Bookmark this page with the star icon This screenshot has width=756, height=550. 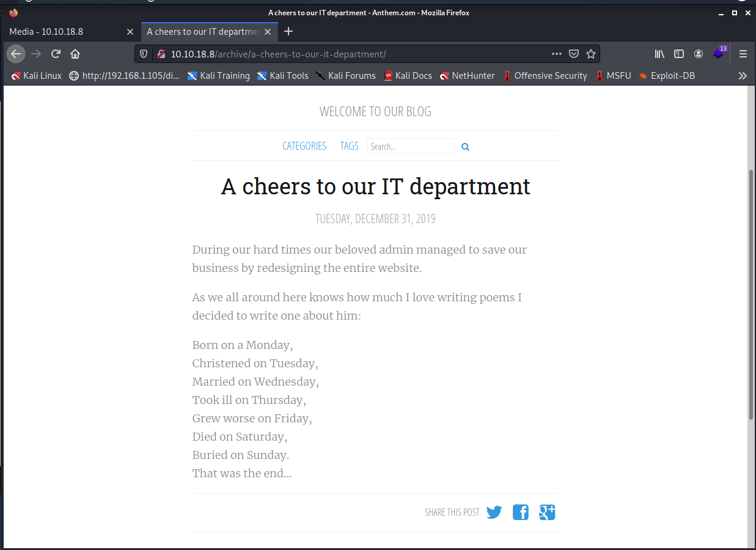coord(590,54)
